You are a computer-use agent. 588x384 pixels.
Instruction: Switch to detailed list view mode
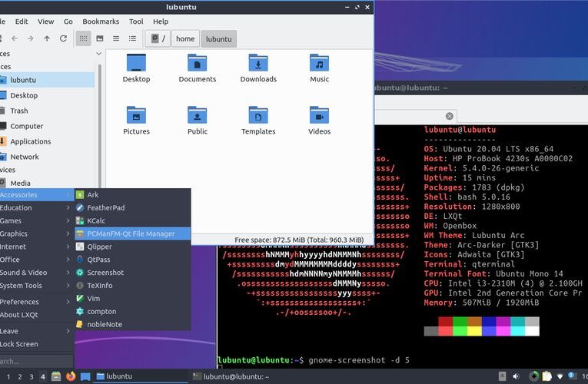pyautogui.click(x=132, y=38)
